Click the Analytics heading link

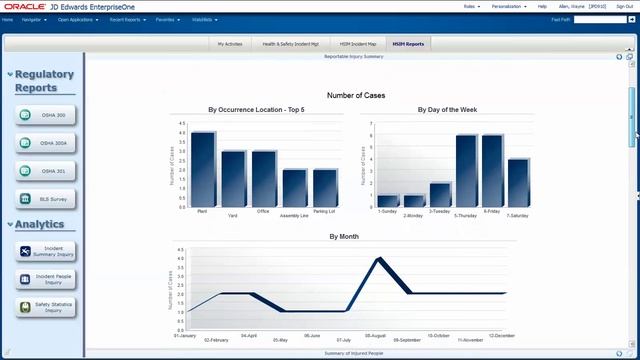tap(40, 224)
